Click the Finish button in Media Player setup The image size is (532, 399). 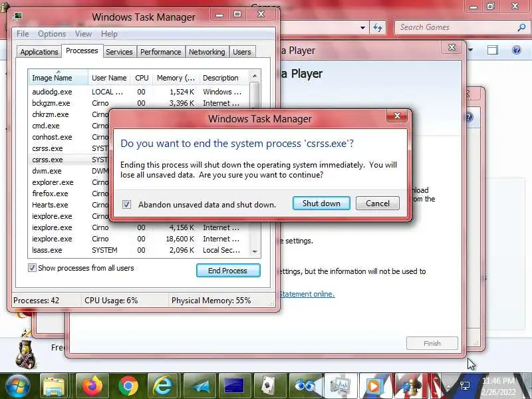[x=432, y=343]
